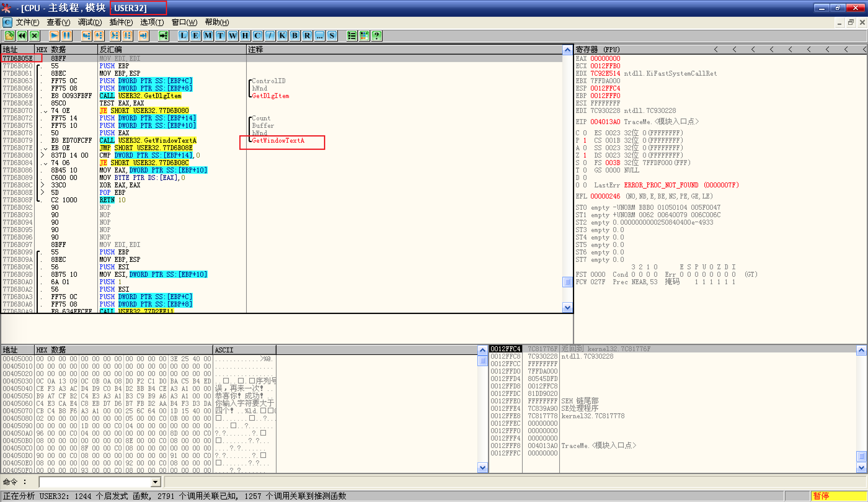Screen dimensions: 868x502
Task: Open the 插件(P) plugins menu
Action: click(x=121, y=22)
